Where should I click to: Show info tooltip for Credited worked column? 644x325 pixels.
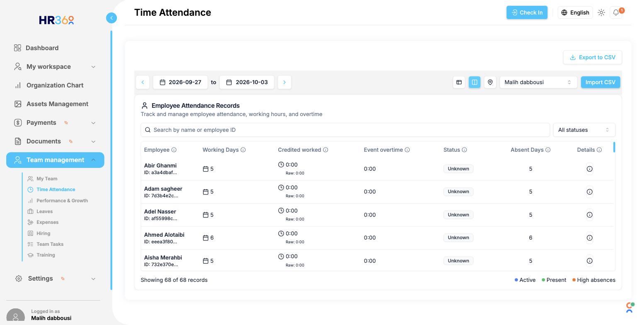tap(326, 150)
